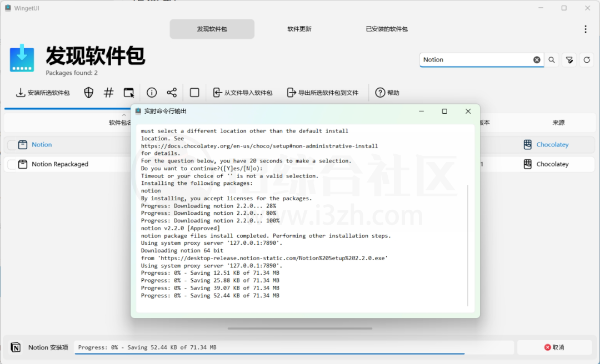
Task: Click 'Packages found: 2' text
Action: point(72,73)
